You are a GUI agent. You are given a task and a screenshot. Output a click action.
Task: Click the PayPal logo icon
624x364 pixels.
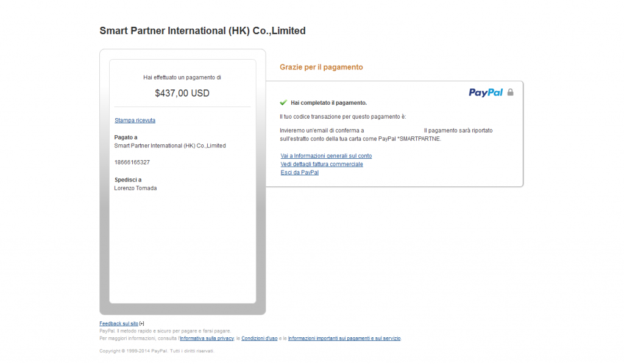(486, 93)
